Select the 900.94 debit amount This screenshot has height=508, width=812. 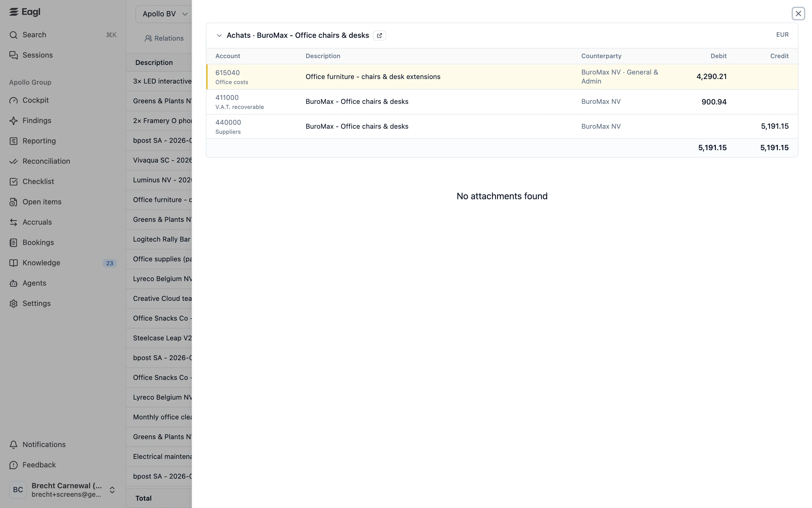coord(714,102)
